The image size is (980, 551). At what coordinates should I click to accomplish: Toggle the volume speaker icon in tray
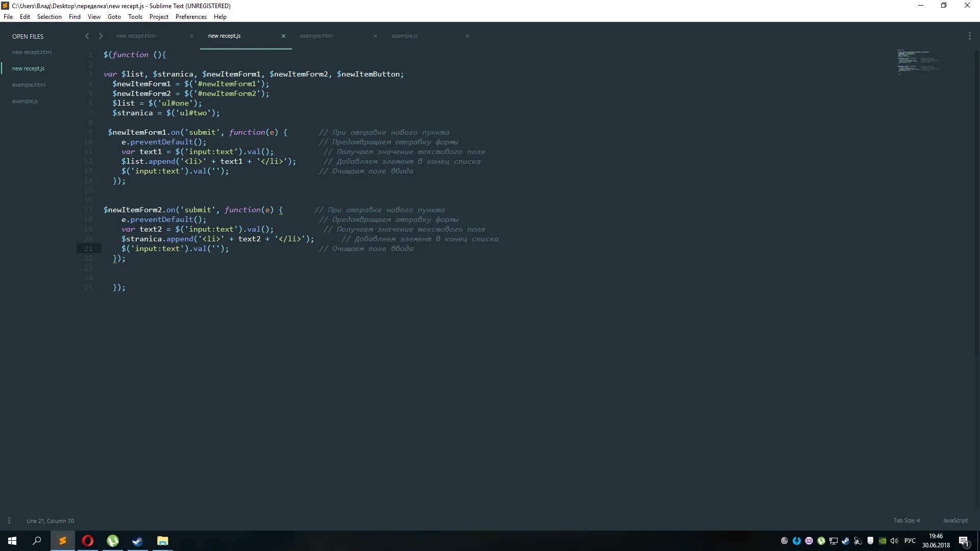(x=894, y=541)
